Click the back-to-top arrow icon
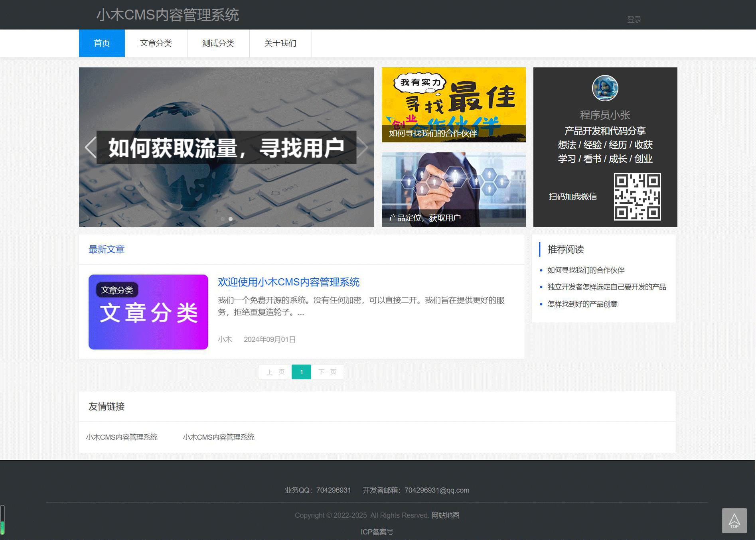Screen dimensions: 756x540 (x=735, y=520)
